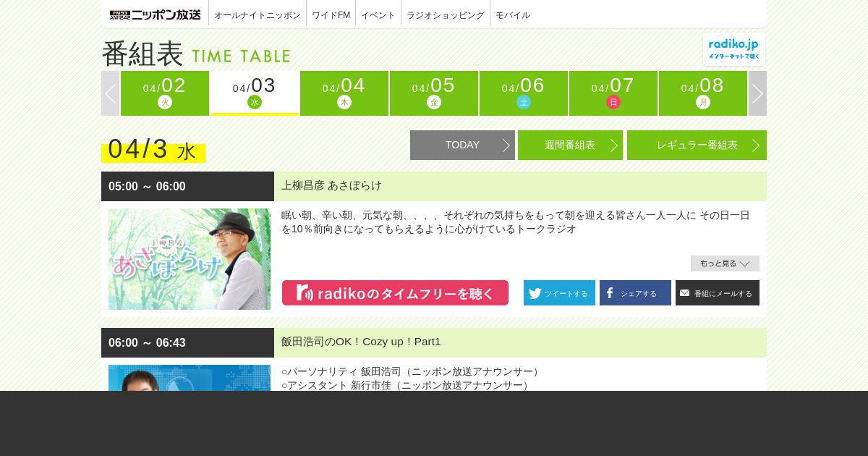The height and width of the screenshot is (456, 868).
Task: Click the TODAY button
Action: click(x=462, y=145)
